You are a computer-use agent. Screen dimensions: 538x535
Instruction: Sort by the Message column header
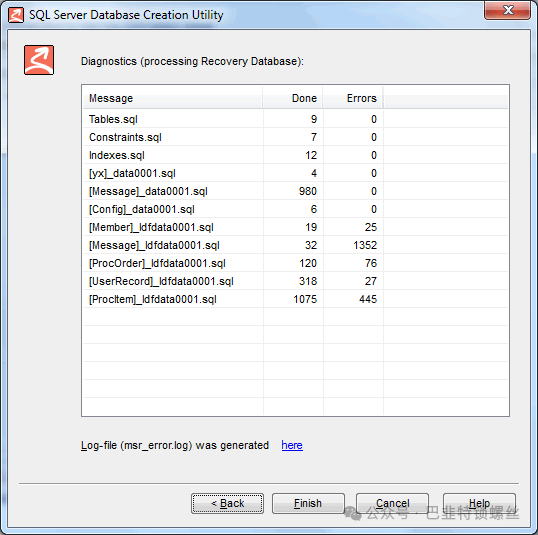point(173,98)
